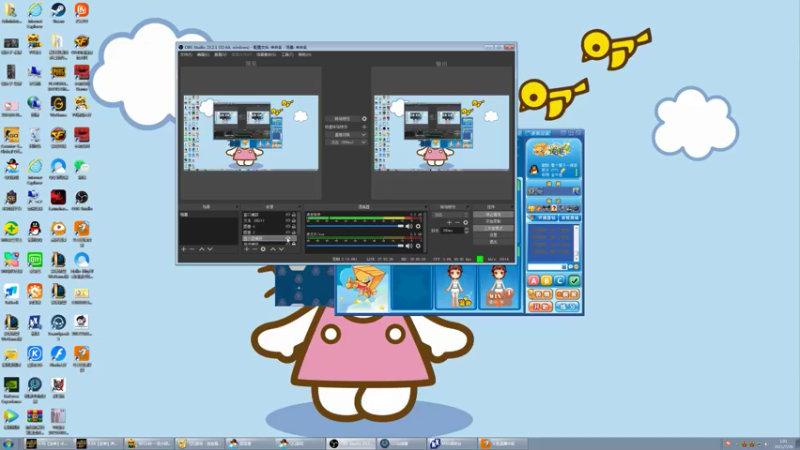Click the blue C button in the QQ game window
The width and height of the screenshot is (800, 450).
click(x=560, y=281)
